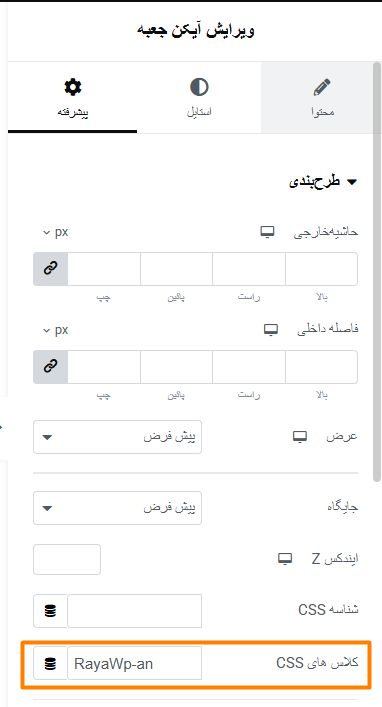This screenshot has height=707, width=382.
Task: Open padding px unit selector
Action: tap(56, 330)
